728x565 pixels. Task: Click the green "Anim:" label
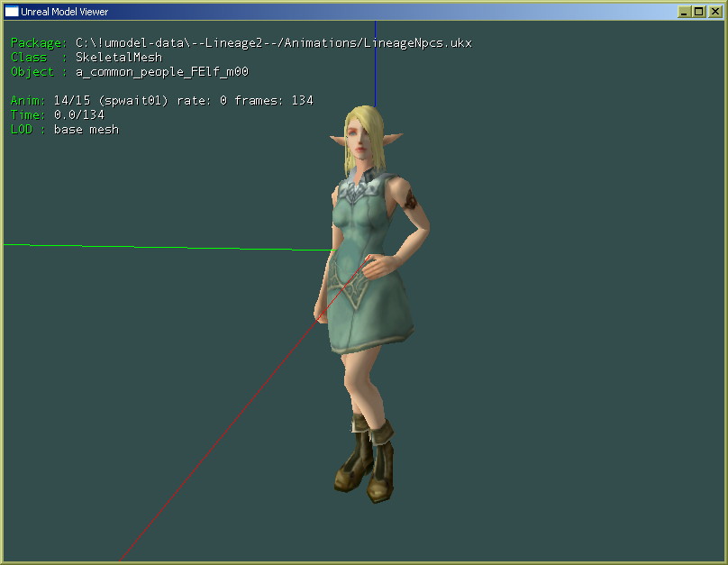tap(28, 101)
